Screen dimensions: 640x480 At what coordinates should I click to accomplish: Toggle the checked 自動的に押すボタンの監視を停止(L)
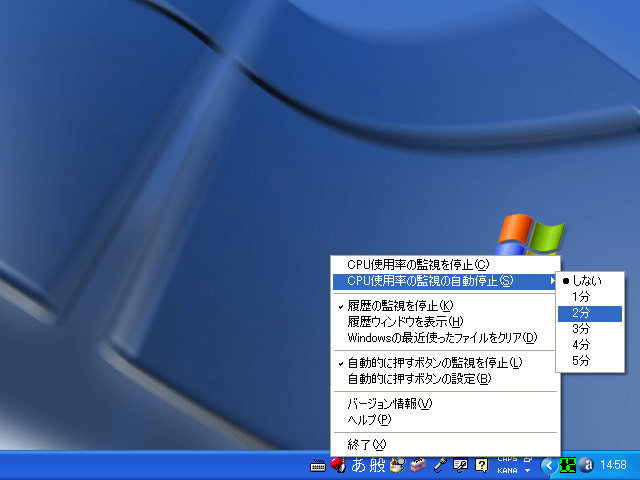tap(445, 362)
